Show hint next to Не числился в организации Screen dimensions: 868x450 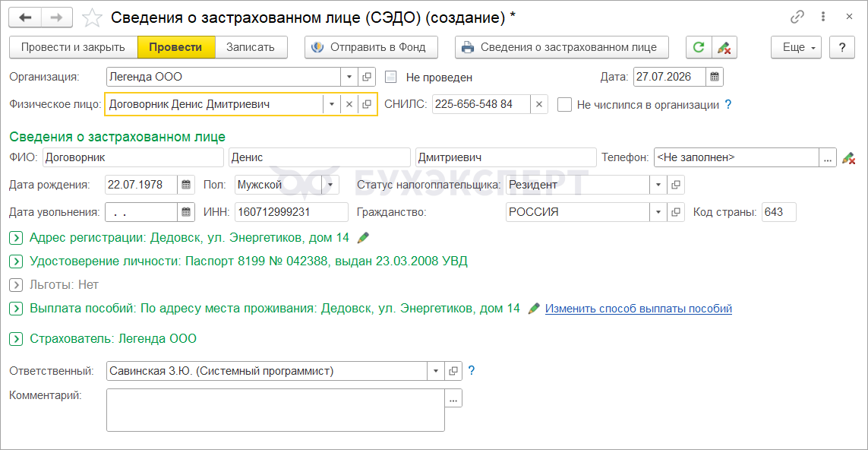728,103
